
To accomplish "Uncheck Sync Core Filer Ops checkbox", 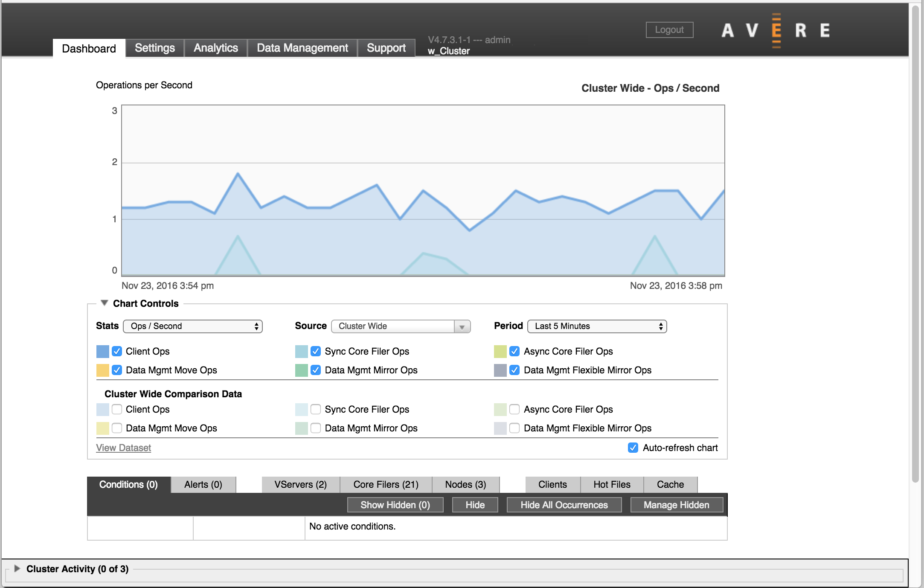I will pyautogui.click(x=316, y=351).
